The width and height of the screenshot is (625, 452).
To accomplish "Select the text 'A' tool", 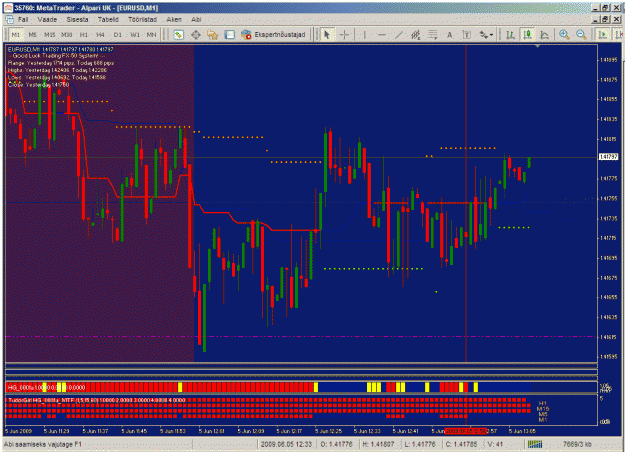I will click(x=450, y=35).
